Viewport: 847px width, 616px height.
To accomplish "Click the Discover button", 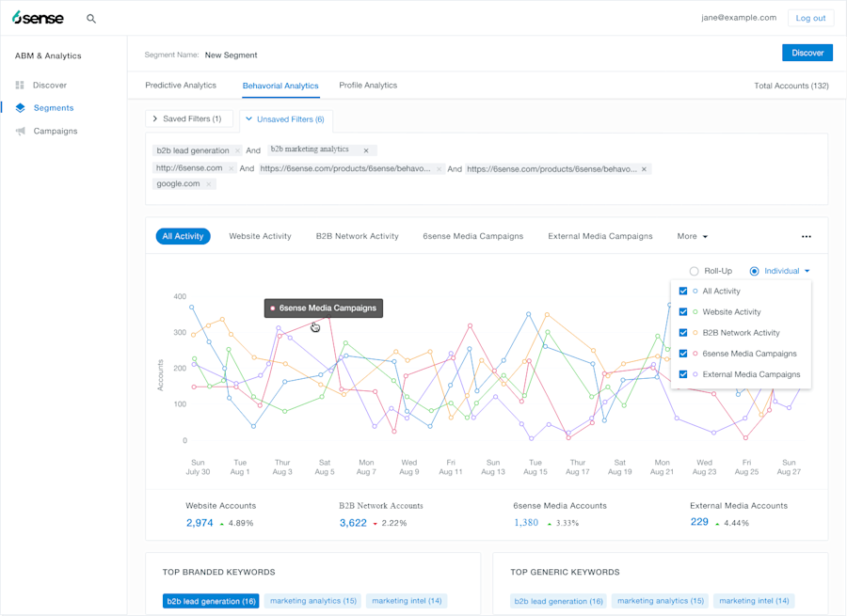I will click(x=807, y=53).
